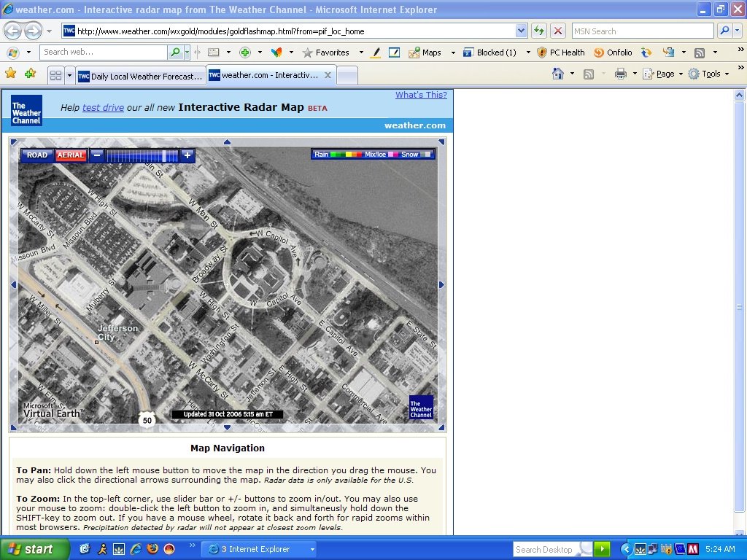Open the "What's This?" link
The width and height of the screenshot is (747, 560).
421,95
